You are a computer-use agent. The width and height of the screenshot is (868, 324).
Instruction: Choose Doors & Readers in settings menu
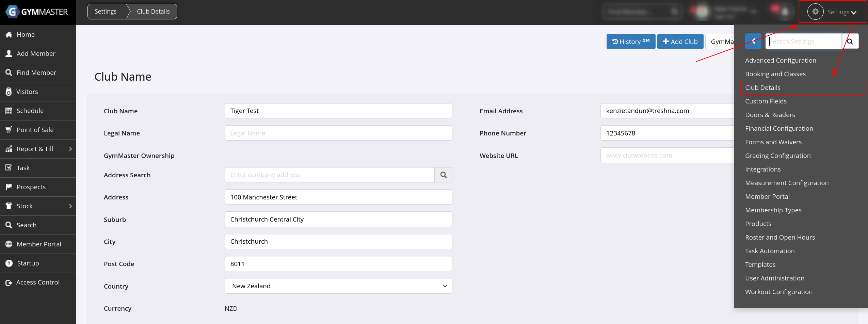[770, 115]
